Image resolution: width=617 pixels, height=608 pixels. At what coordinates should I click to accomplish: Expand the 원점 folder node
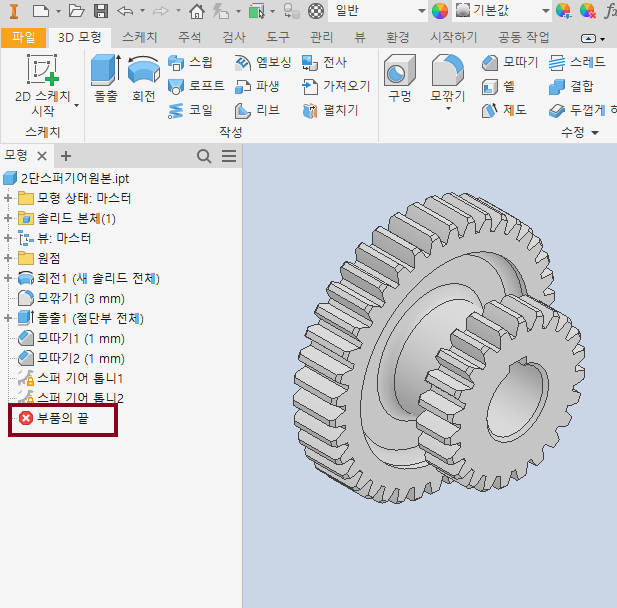[x=7, y=258]
